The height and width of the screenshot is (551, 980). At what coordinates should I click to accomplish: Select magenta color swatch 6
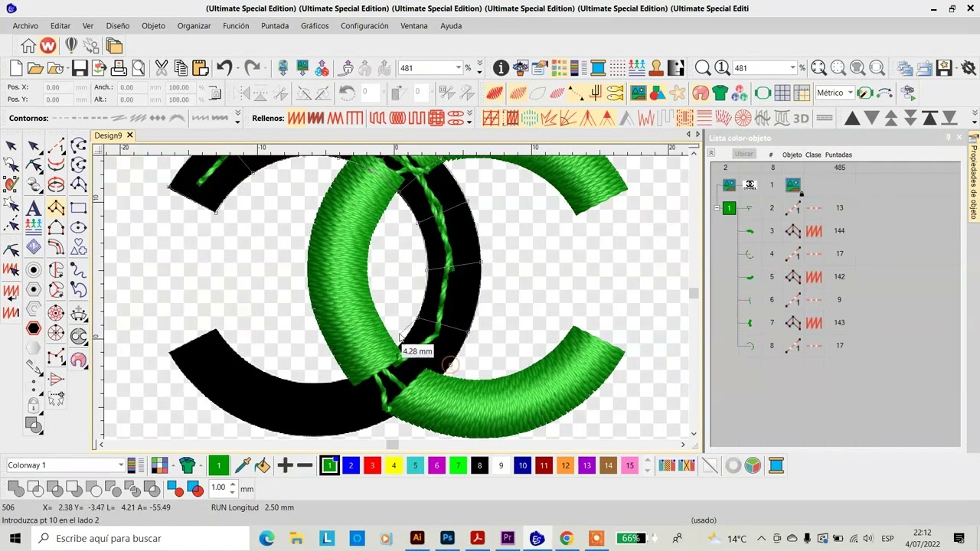tap(436, 465)
